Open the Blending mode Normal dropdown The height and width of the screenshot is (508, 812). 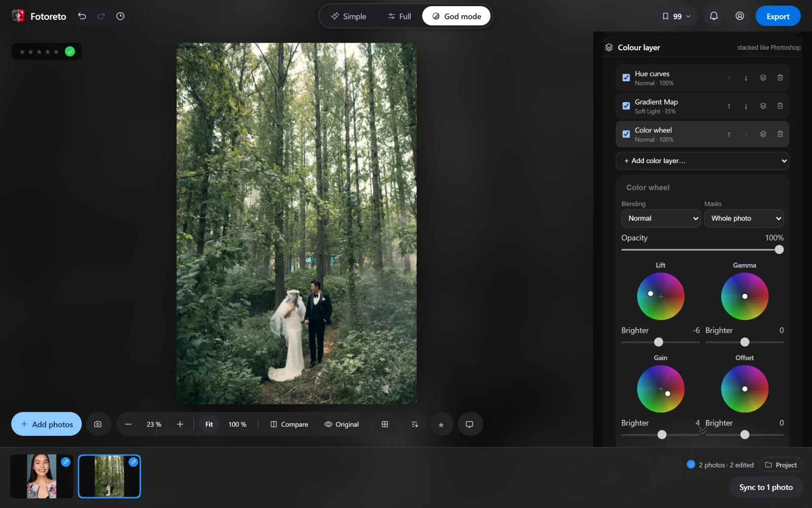coord(661,218)
